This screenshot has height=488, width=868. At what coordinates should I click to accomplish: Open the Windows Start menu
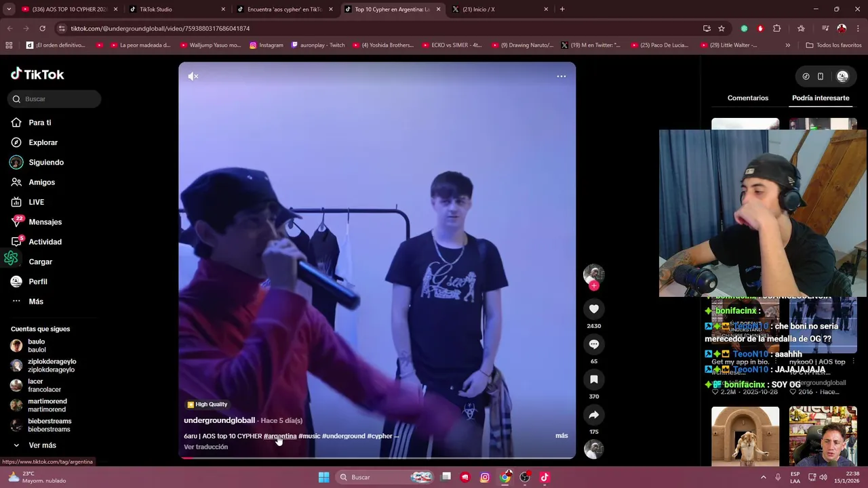[x=323, y=477]
